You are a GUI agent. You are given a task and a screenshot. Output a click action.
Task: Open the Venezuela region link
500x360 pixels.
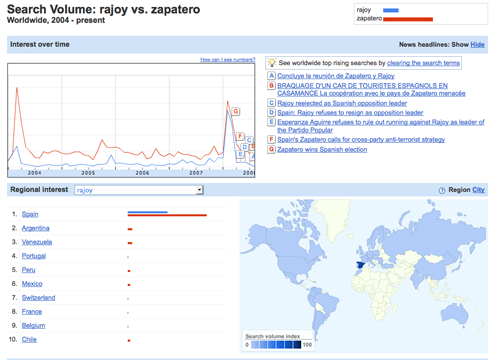pos(37,242)
